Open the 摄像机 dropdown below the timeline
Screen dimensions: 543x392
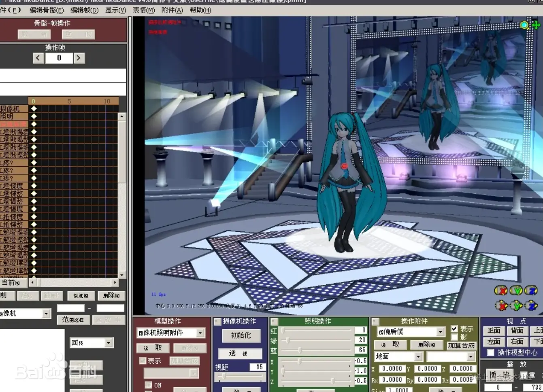coord(25,314)
